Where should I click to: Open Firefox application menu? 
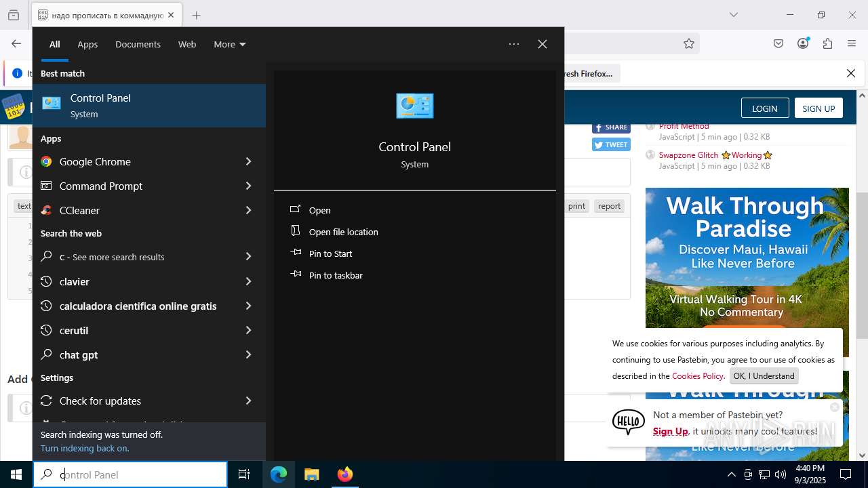click(852, 43)
